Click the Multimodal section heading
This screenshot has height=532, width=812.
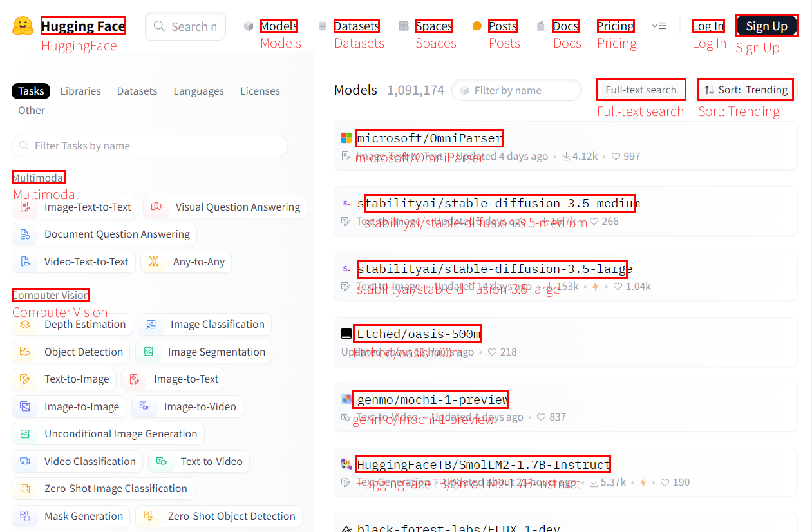pyautogui.click(x=39, y=178)
